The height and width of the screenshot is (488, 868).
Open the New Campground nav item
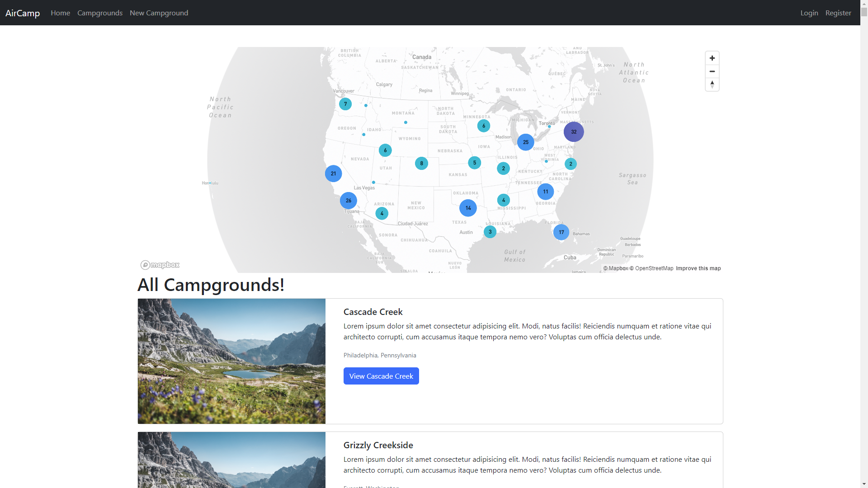tap(159, 13)
